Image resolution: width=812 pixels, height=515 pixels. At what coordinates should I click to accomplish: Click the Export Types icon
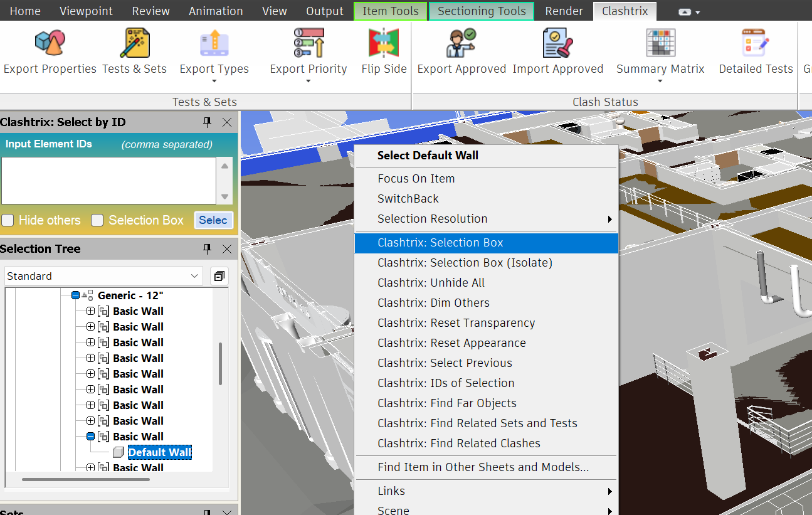coord(214,43)
